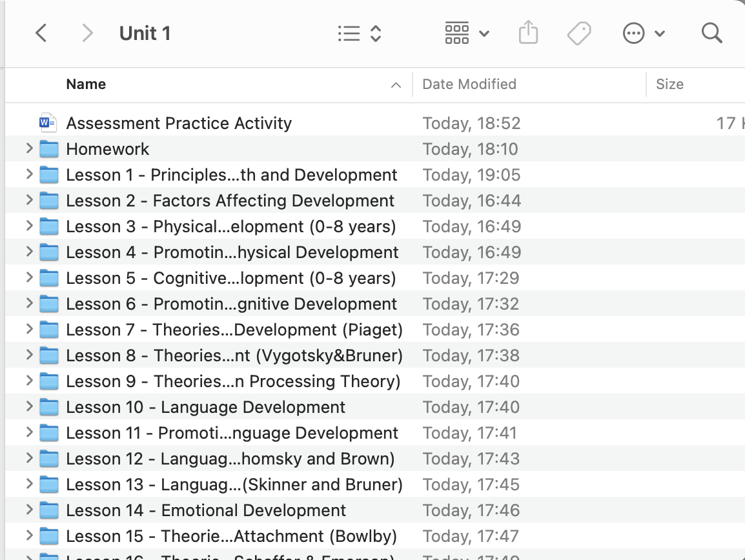745x560 pixels.
Task: Click the Forward navigation arrow
Action: 87,34
